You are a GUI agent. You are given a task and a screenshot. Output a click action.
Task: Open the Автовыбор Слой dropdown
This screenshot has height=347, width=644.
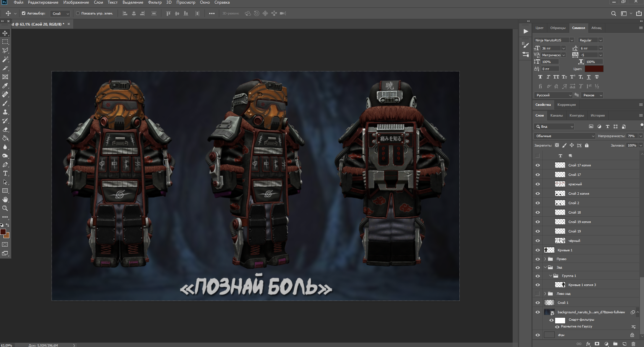(x=60, y=13)
